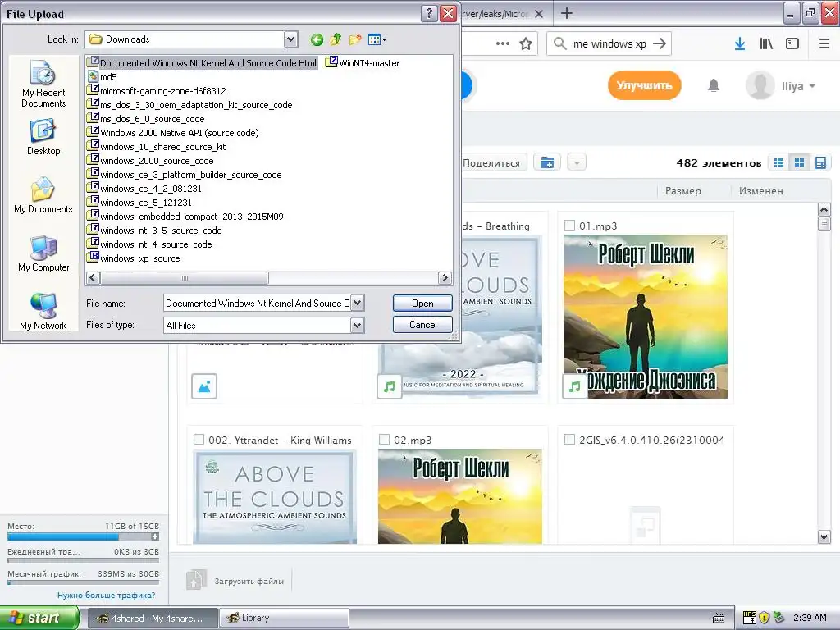Screen dimensions: 840x630
Task: Switch 4shared to list view
Action: pyautogui.click(x=779, y=163)
